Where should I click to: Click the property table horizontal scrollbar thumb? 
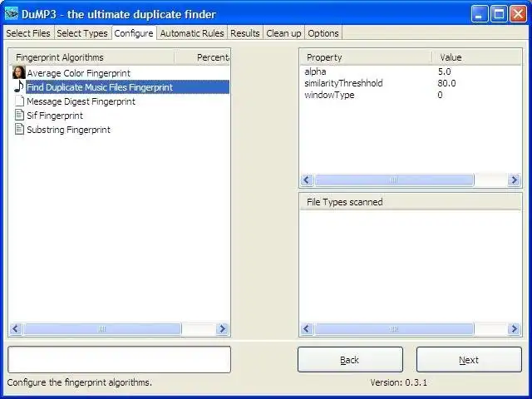tap(394, 180)
